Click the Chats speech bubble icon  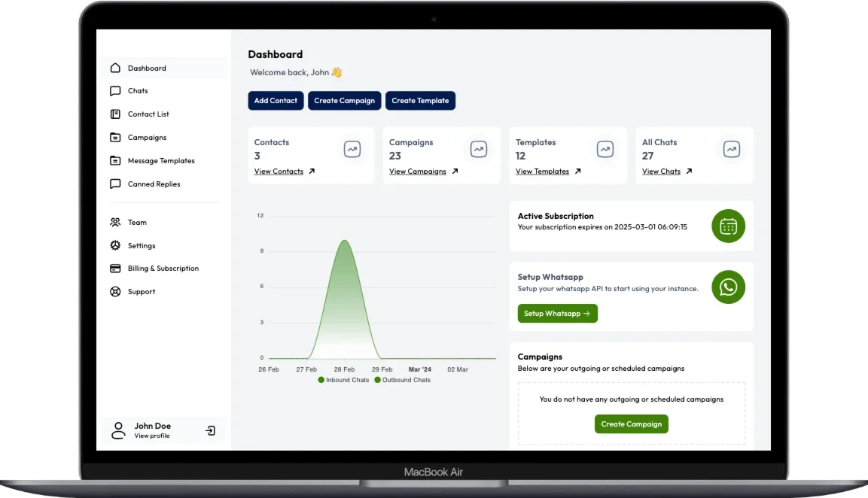115,91
